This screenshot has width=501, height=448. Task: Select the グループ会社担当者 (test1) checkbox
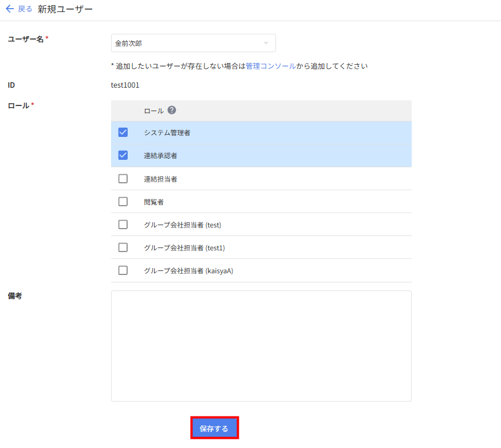(x=123, y=247)
